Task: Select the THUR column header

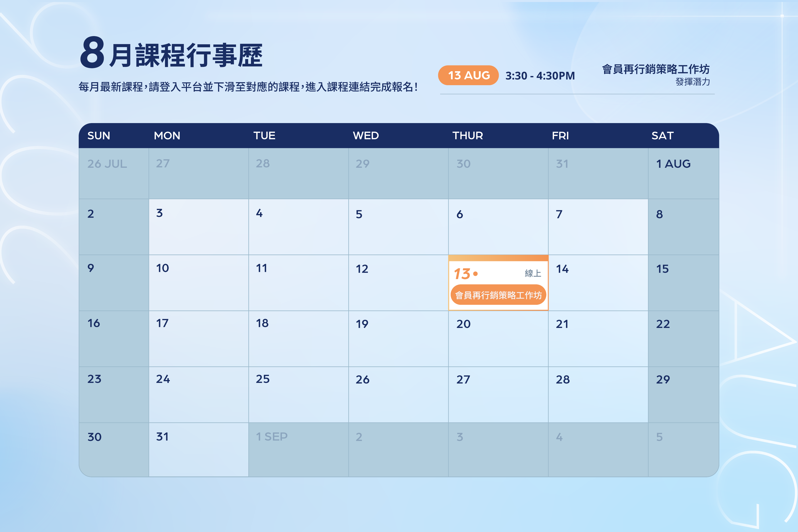Action: point(468,136)
